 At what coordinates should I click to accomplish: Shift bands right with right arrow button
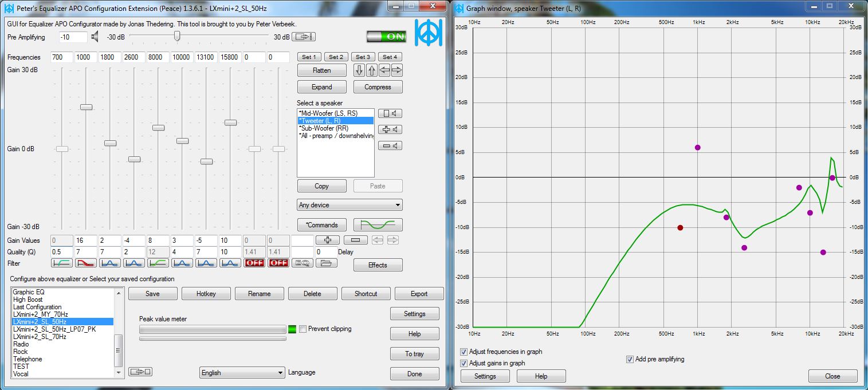click(x=396, y=70)
